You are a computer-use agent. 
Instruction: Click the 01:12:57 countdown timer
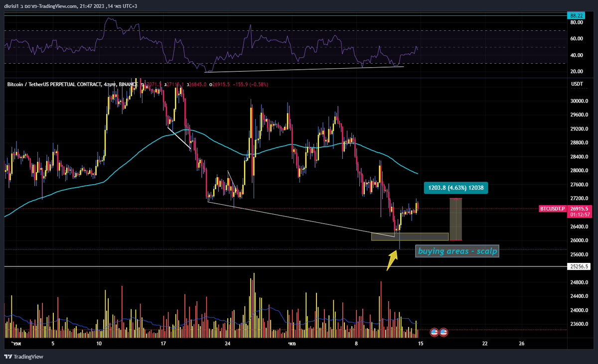(x=580, y=215)
